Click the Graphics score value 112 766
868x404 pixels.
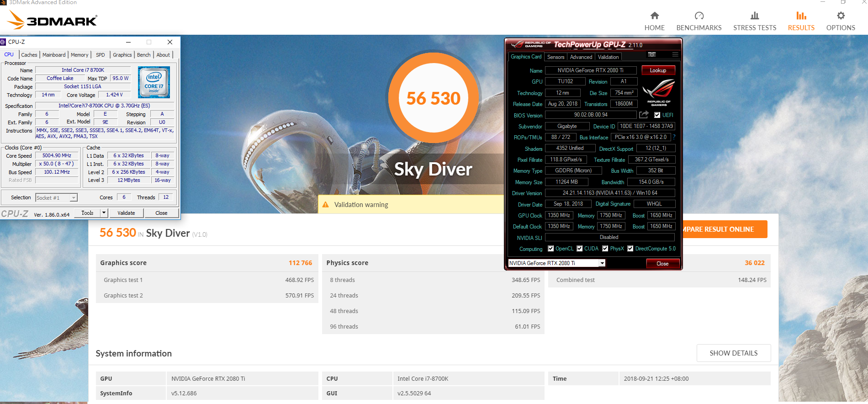(x=300, y=263)
